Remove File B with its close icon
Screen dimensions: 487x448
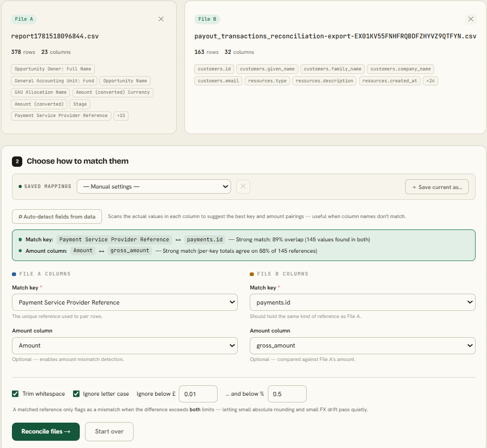tap(471, 19)
